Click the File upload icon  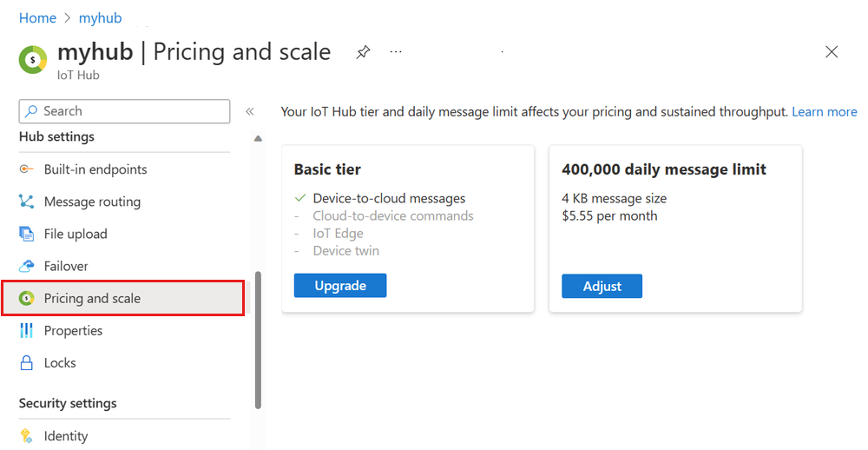click(26, 234)
